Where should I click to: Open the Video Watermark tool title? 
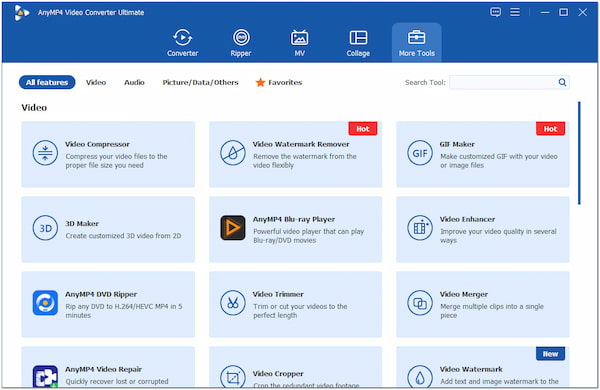(x=471, y=369)
